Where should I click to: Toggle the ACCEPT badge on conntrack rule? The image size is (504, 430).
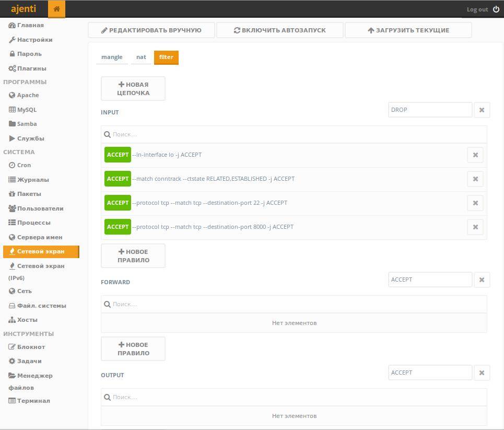coord(118,179)
